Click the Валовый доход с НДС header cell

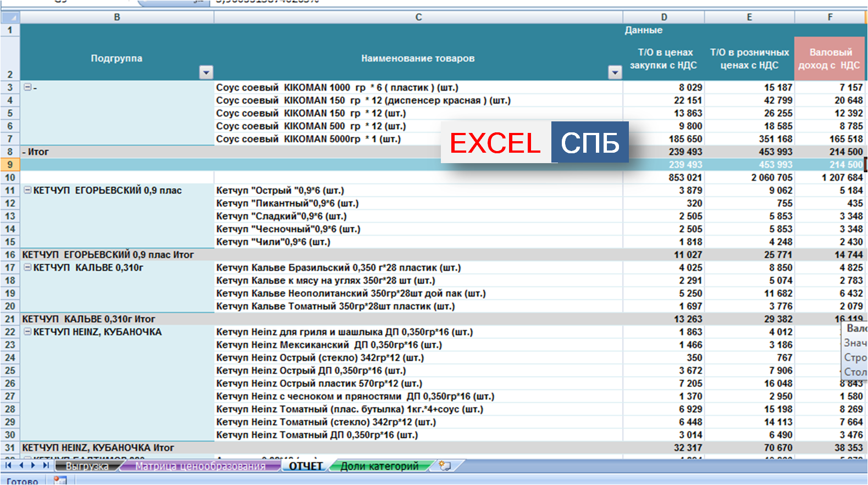coord(830,59)
